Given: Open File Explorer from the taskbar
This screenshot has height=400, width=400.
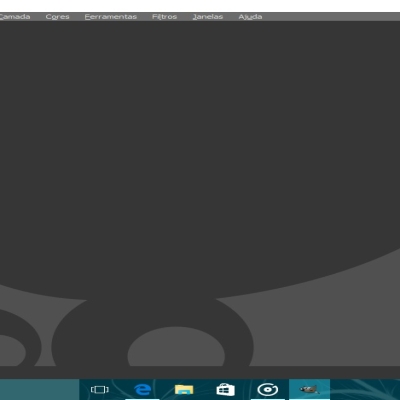Looking at the screenshot, I should click(184, 389).
